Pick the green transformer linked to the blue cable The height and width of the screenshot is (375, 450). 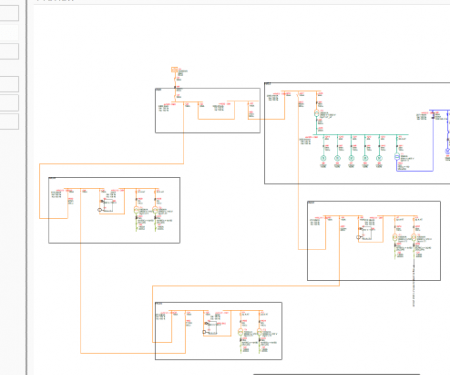click(x=397, y=157)
